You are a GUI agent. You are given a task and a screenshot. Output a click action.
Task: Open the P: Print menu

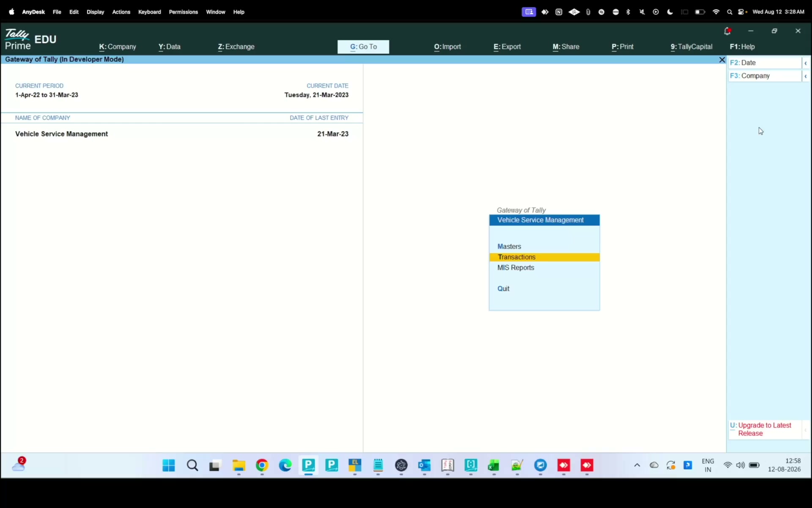point(623,47)
